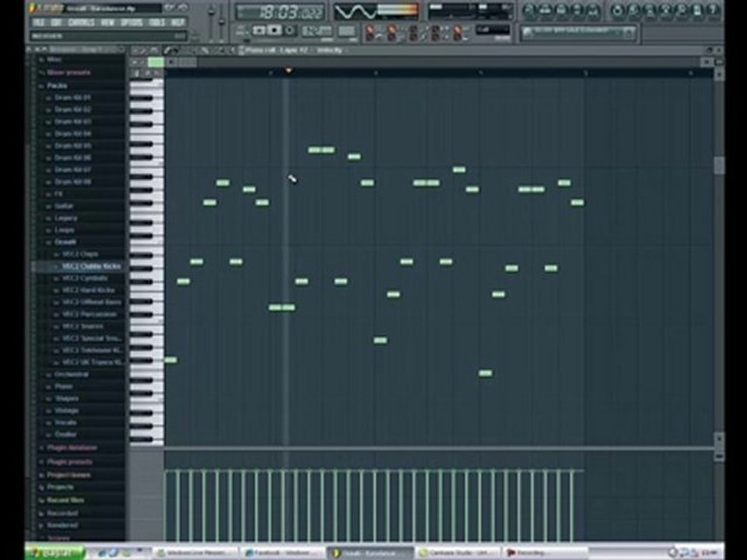Click the oscilloscope waveform display
This screenshot has width=747, height=560.
point(355,12)
